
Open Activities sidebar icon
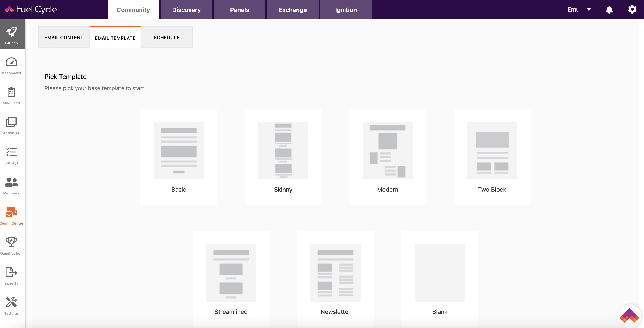click(x=12, y=122)
